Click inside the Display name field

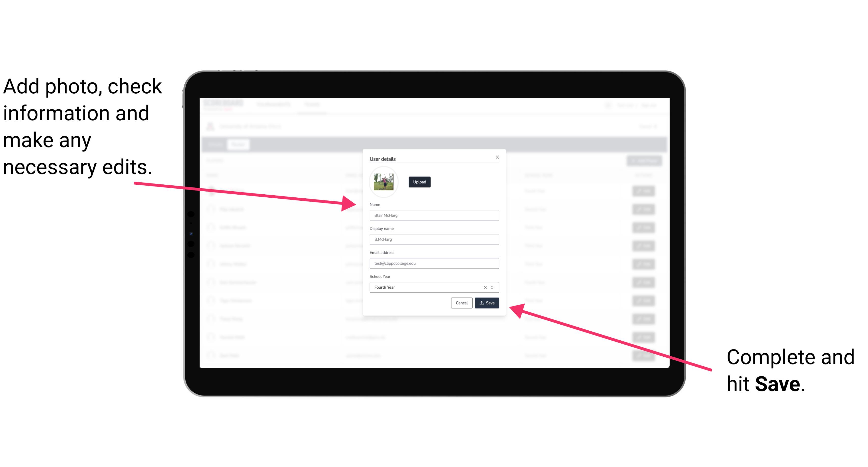pos(433,239)
